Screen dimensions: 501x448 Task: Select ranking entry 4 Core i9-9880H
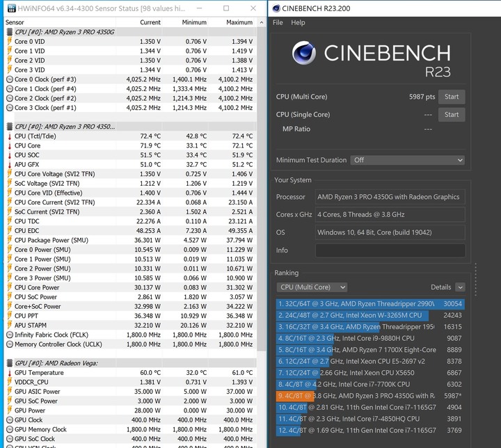click(x=370, y=338)
